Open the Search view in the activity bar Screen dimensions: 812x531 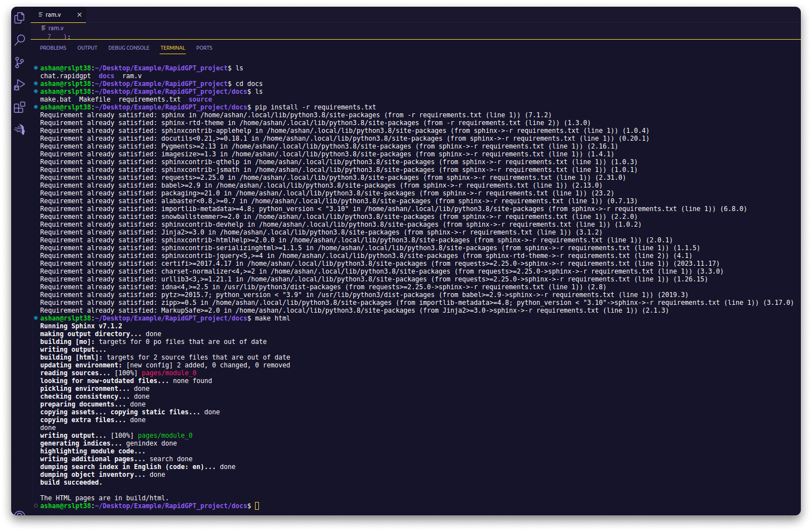(20, 40)
